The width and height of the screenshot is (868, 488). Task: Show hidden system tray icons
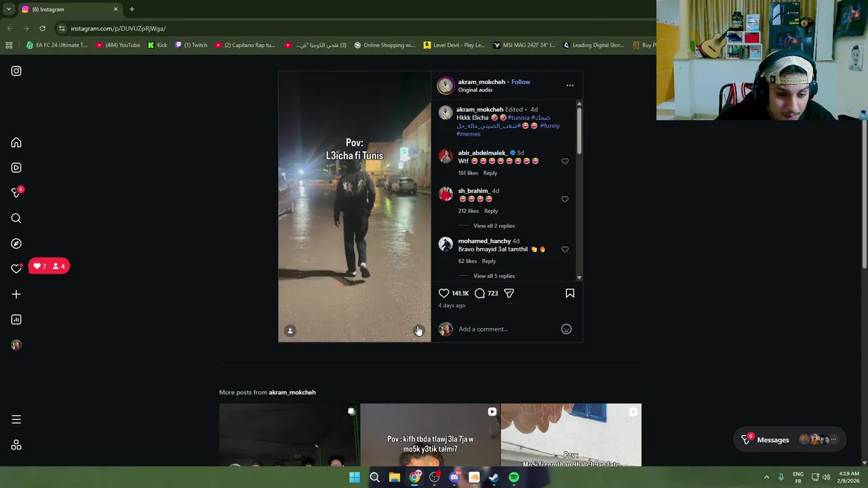click(x=766, y=477)
